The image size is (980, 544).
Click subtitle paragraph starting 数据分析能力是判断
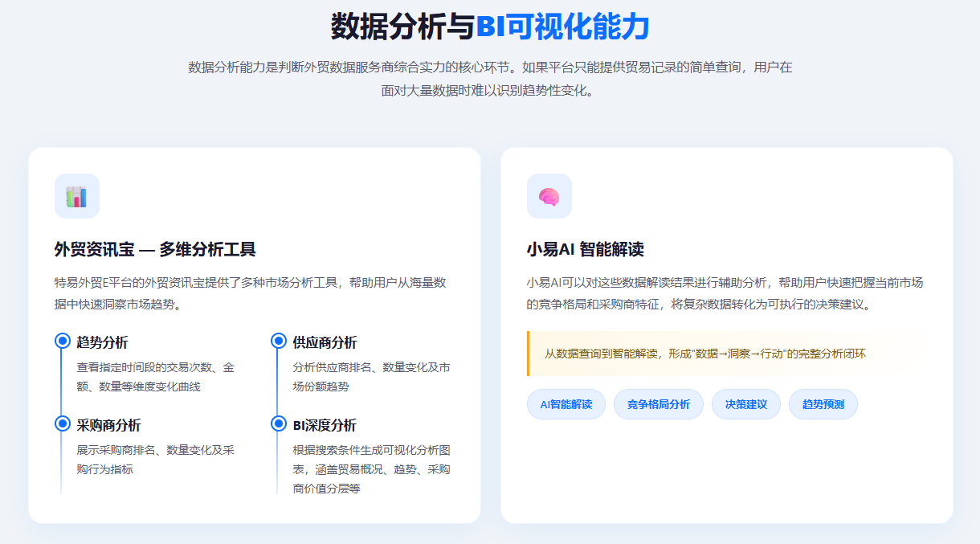point(490,79)
